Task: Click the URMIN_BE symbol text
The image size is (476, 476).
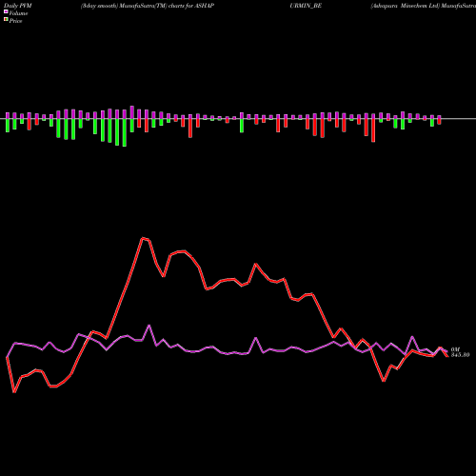Action: [306, 6]
